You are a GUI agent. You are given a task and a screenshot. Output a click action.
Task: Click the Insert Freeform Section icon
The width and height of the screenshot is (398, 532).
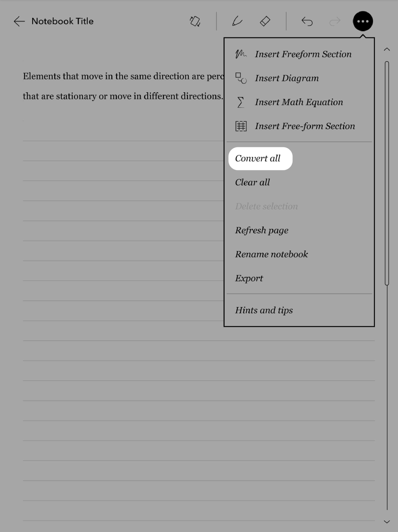(241, 54)
